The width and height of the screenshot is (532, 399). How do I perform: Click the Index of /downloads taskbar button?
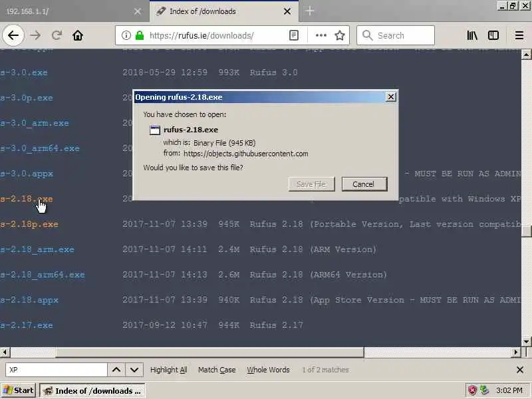tap(92, 391)
